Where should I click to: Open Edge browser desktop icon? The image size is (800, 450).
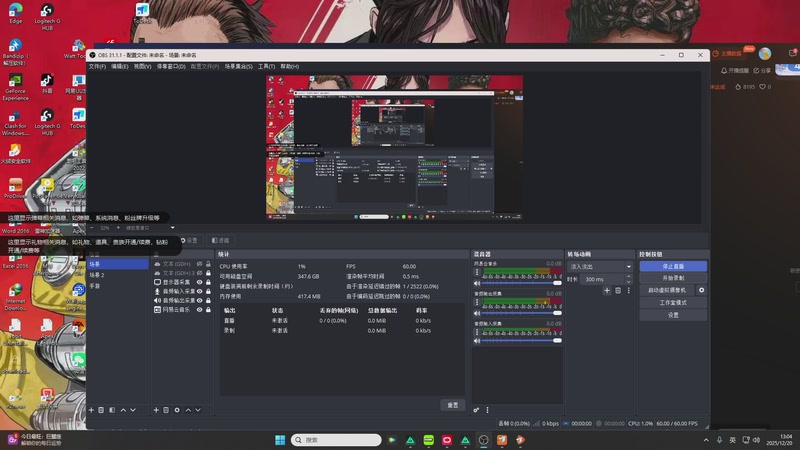coord(16,13)
